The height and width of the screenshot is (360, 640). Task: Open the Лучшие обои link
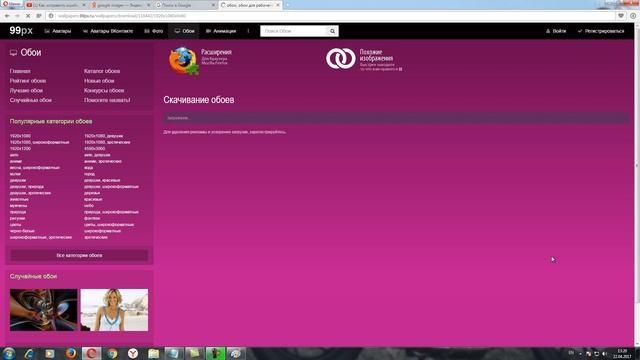tap(26, 90)
